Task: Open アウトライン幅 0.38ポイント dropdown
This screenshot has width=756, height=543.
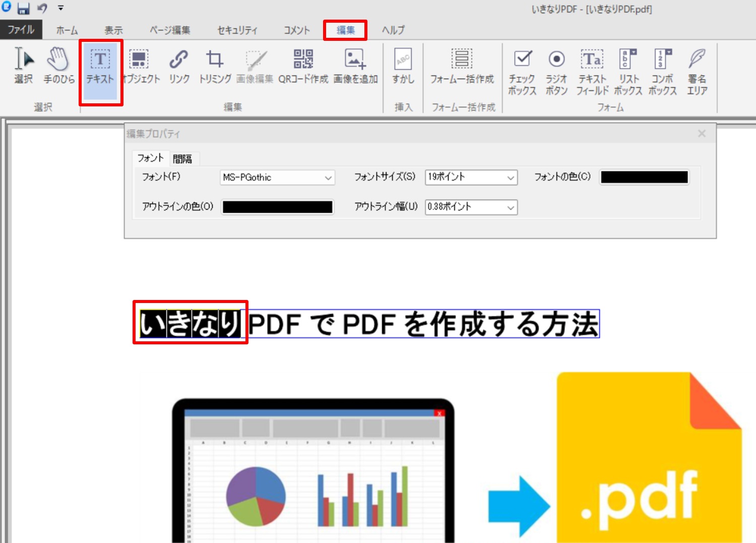Action: click(471, 207)
